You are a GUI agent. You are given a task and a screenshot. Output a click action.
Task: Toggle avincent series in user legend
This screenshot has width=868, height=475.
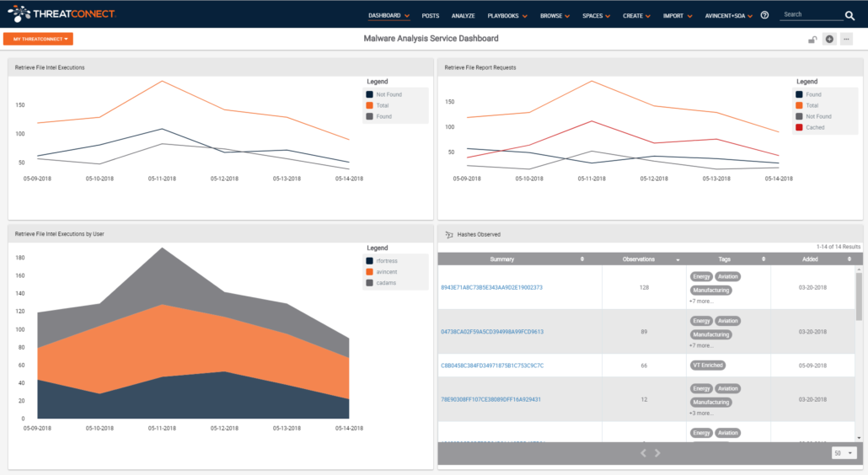tap(382, 272)
